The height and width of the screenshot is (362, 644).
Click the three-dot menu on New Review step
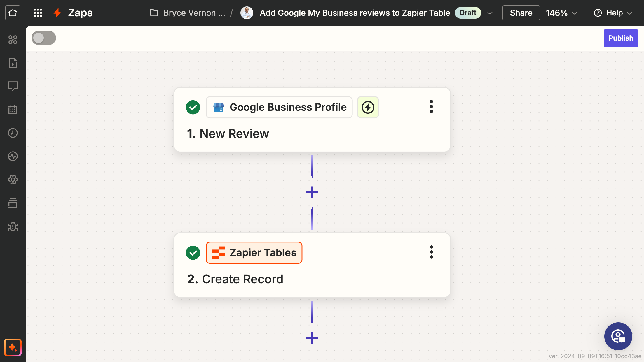(x=431, y=107)
